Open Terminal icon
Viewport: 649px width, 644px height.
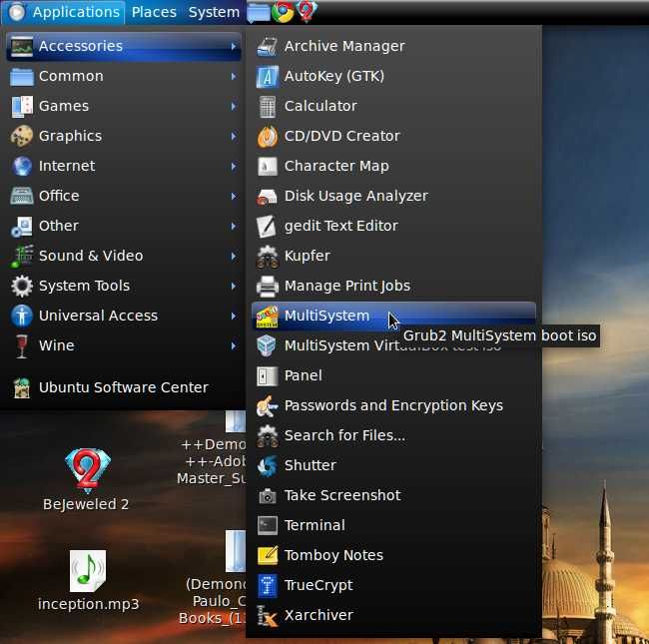point(268,525)
